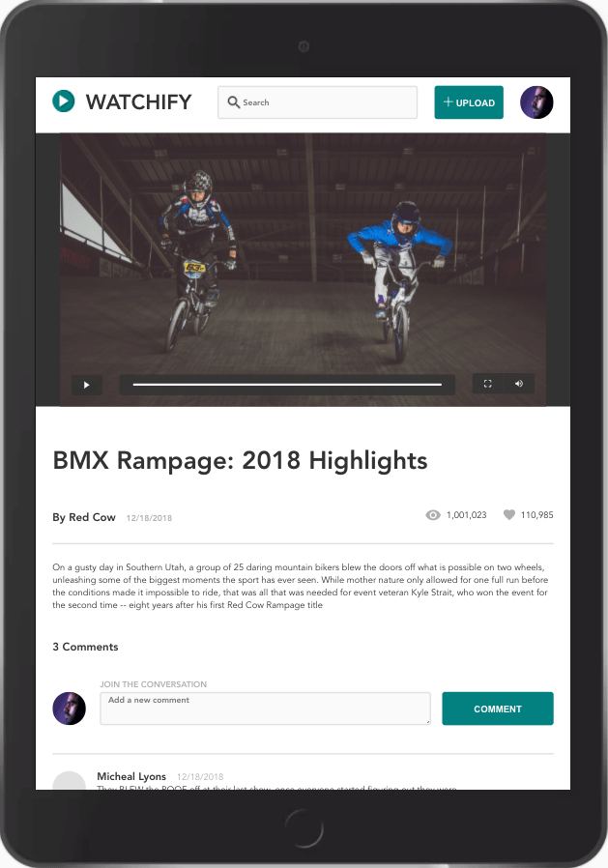Seek along the video progress bar
The image size is (608, 868).
[287, 384]
